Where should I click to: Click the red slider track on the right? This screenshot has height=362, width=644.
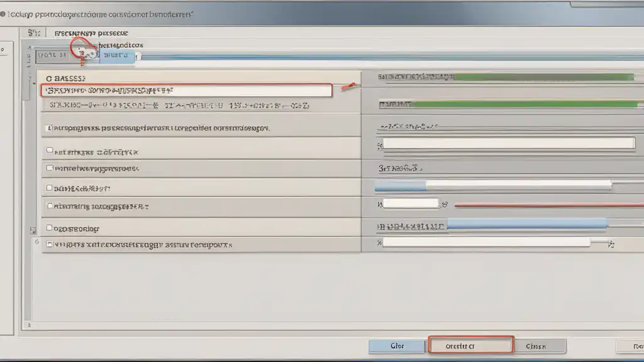tap(549, 206)
